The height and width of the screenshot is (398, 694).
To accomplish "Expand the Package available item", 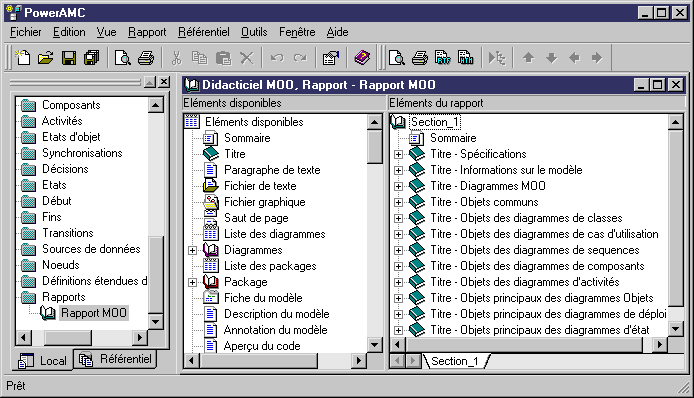I will pos(193,282).
